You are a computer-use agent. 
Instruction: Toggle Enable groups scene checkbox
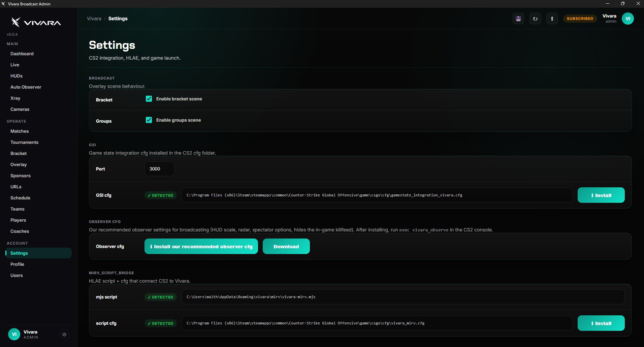[x=149, y=120]
